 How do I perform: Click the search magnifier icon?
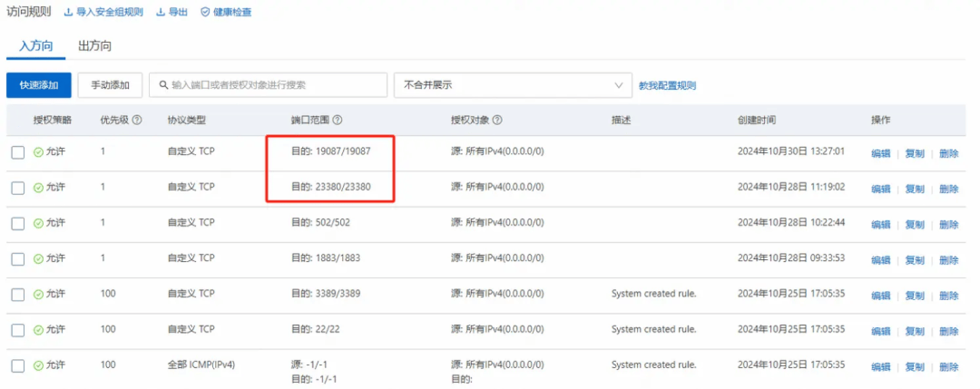click(163, 85)
